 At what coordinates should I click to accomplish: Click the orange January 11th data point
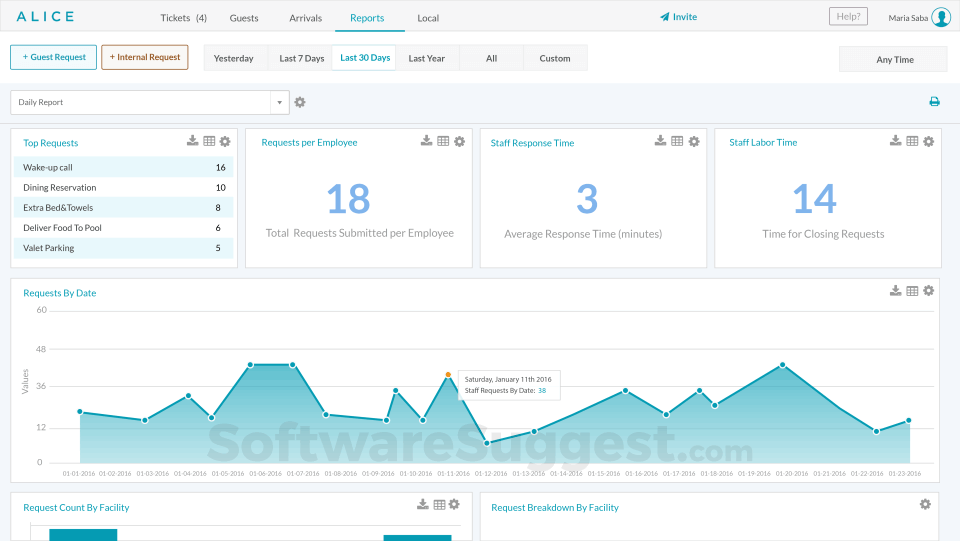click(448, 375)
